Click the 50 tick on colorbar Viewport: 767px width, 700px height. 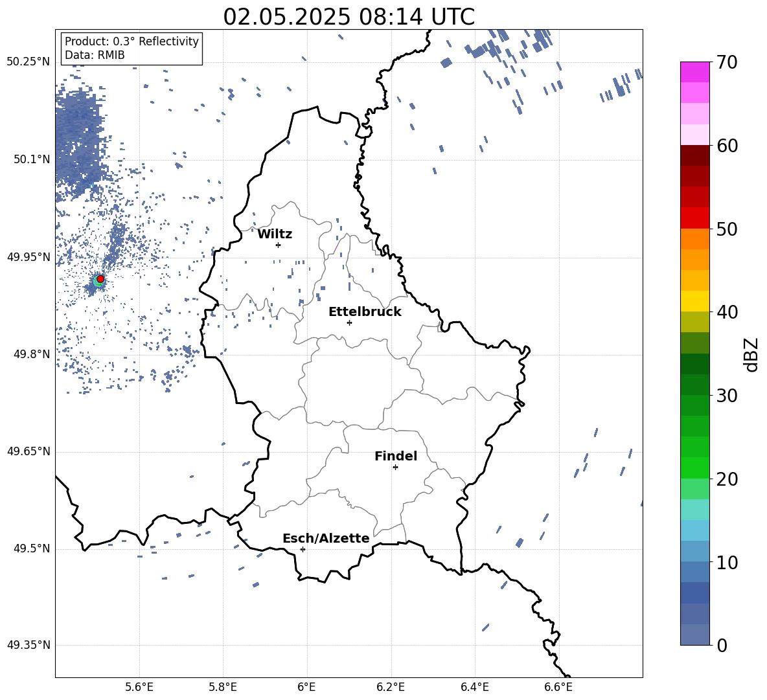click(726, 229)
